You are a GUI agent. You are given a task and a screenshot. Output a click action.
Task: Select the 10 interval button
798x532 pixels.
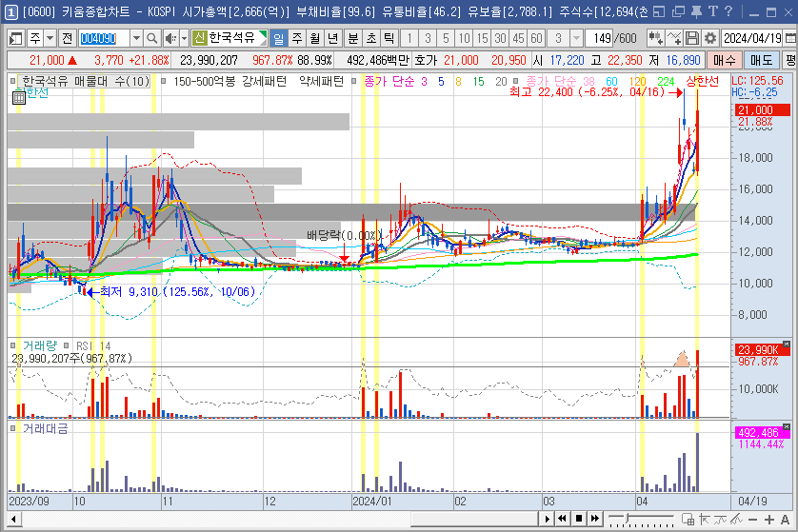click(x=464, y=38)
